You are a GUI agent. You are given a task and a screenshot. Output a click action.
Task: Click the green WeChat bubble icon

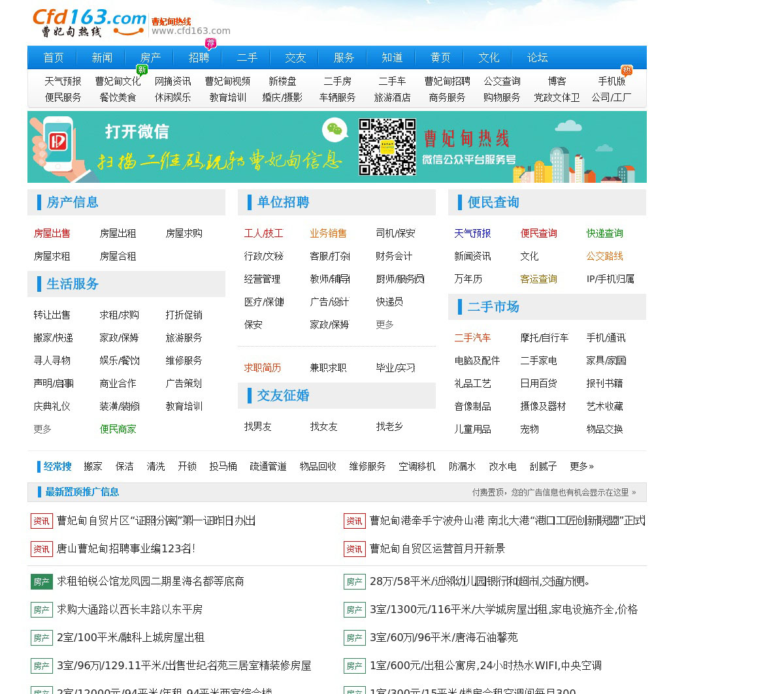point(335,130)
